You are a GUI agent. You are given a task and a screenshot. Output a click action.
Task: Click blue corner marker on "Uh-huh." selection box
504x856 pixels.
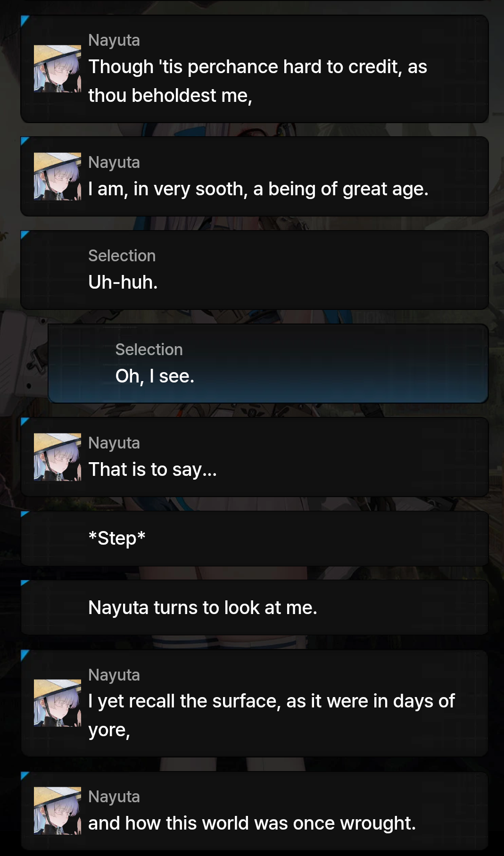25,234
